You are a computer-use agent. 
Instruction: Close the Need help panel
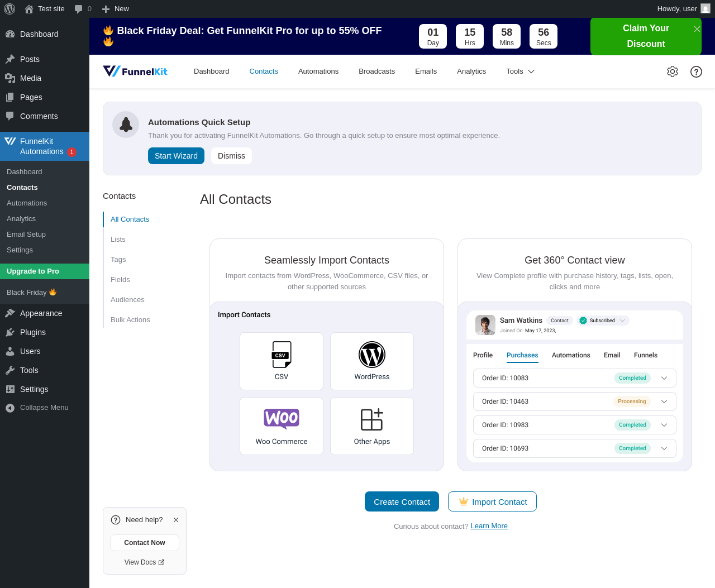coord(176,520)
